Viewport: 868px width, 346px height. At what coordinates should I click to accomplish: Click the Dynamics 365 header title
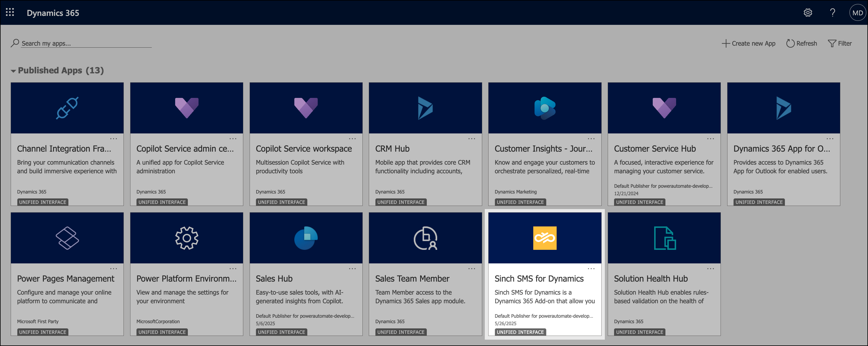pos(53,13)
